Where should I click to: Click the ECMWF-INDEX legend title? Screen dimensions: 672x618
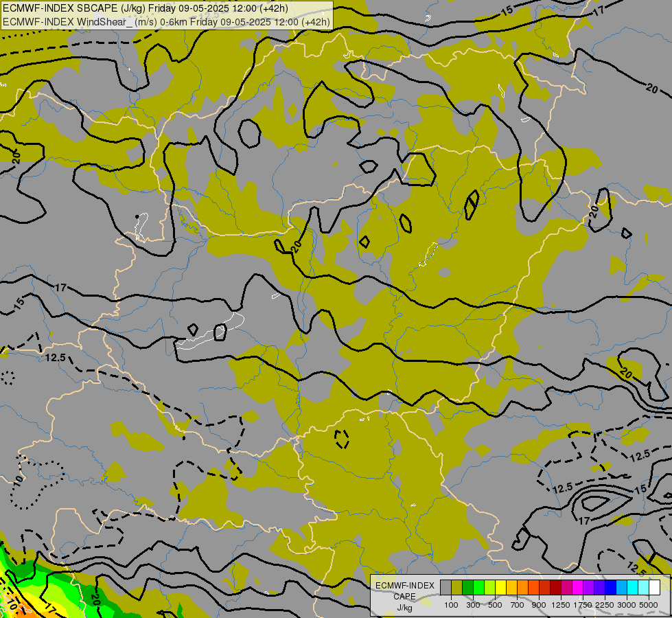(x=405, y=586)
